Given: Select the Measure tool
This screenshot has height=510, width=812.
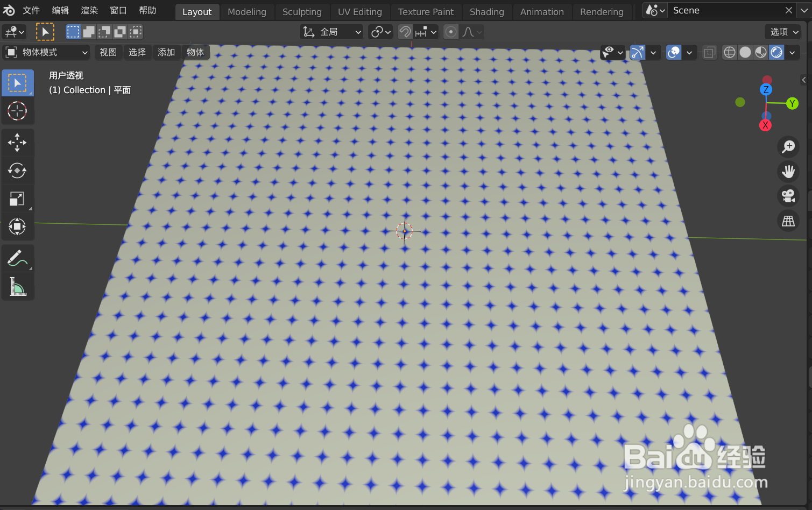Looking at the screenshot, I should tap(18, 286).
